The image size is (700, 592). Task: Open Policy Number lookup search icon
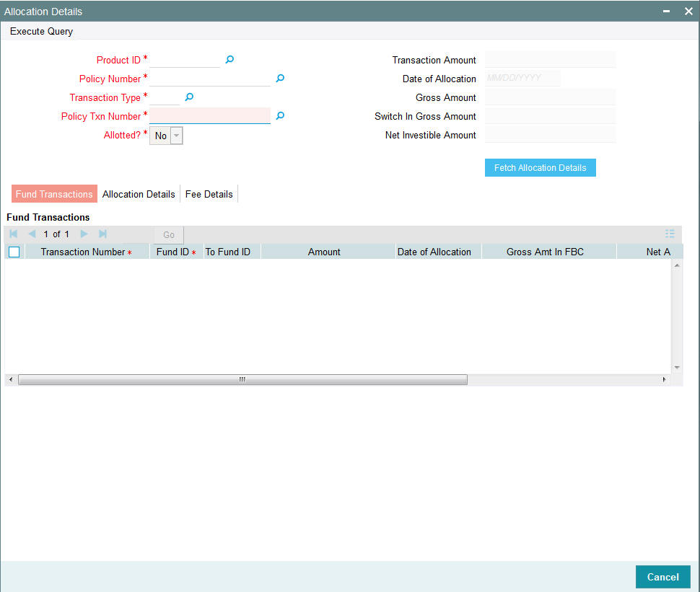(280, 78)
